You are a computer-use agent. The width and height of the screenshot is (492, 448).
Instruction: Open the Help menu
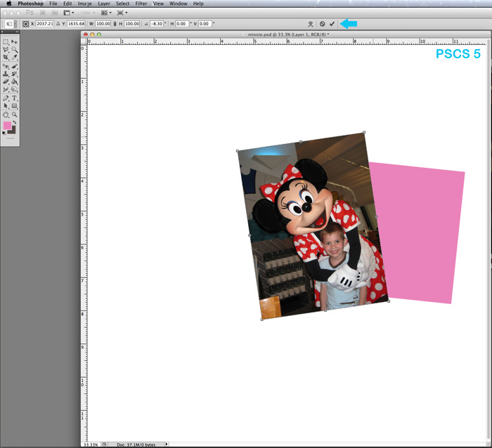click(198, 4)
